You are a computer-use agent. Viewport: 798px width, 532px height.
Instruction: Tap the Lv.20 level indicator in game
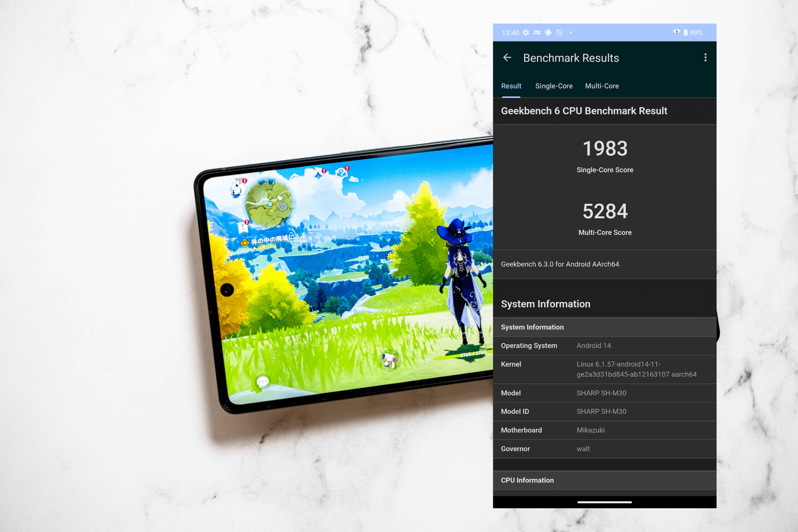(x=425, y=361)
